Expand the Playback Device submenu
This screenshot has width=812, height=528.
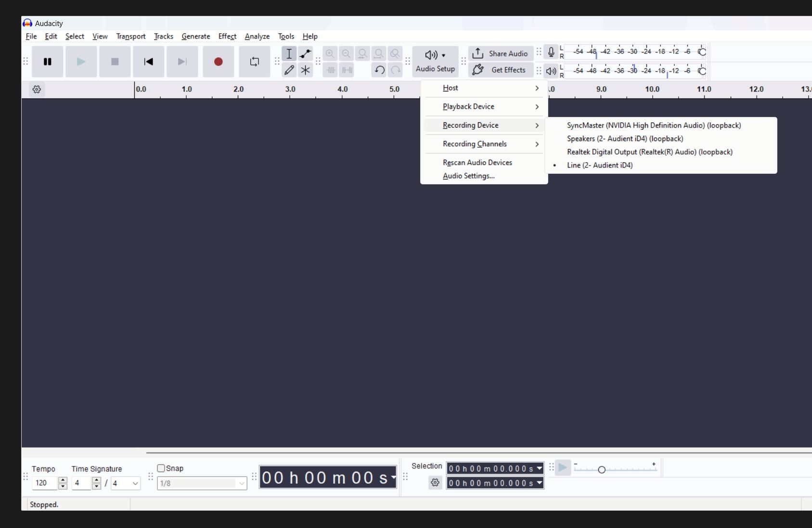tap(484, 107)
